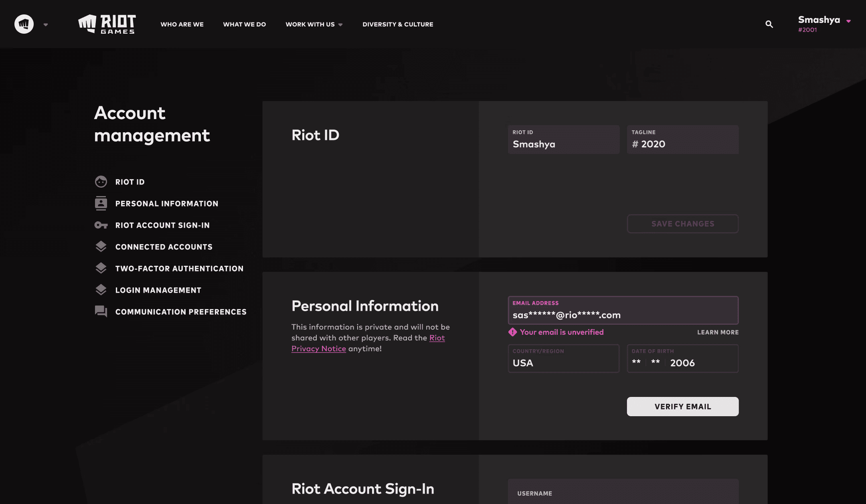
Task: Click the Riot Games logo in the header
Action: [x=107, y=24]
